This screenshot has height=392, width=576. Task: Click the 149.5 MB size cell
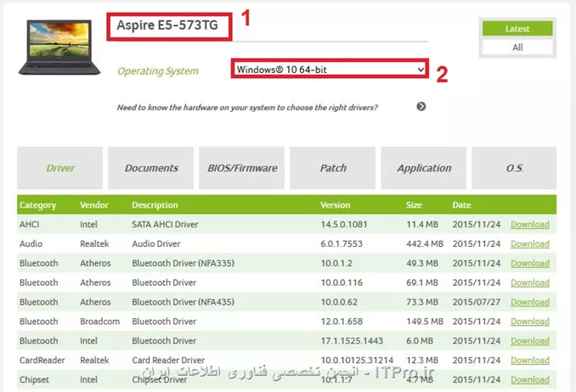(x=425, y=322)
